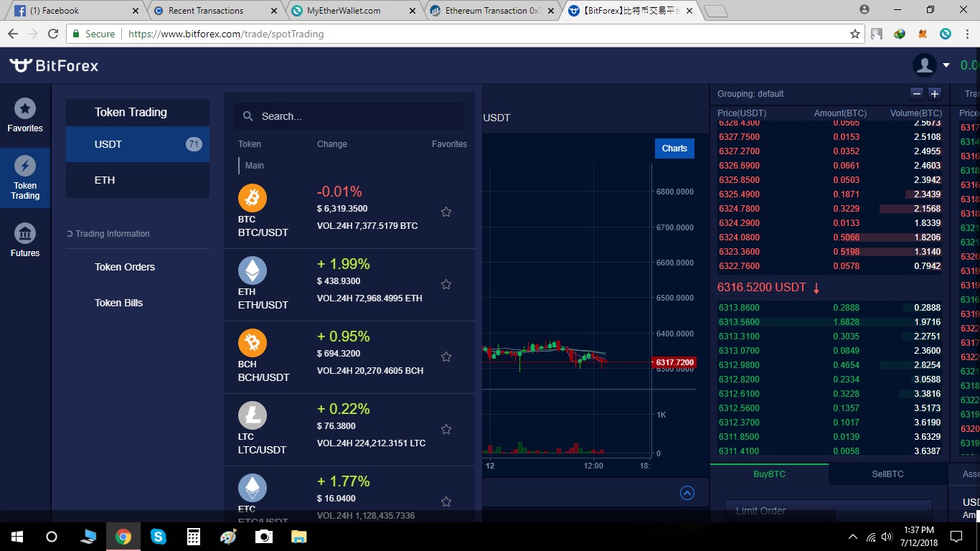Click the search magnifier icon

click(x=248, y=116)
